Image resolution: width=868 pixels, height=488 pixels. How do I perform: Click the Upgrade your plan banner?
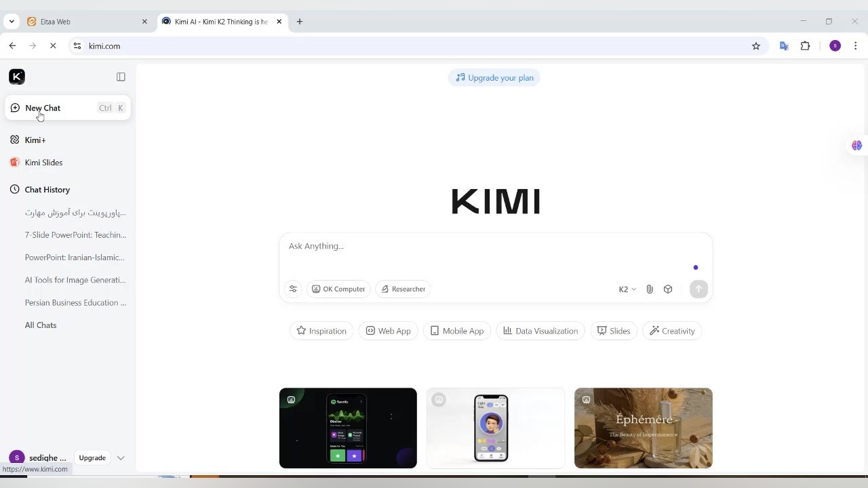[x=494, y=77]
